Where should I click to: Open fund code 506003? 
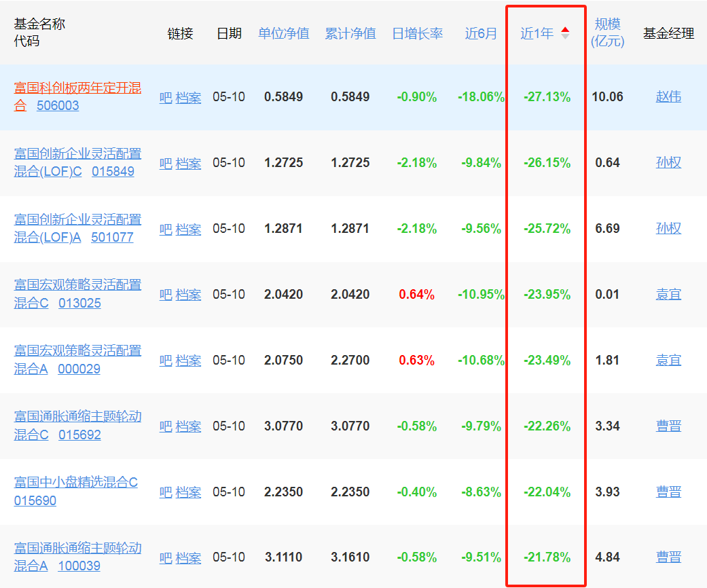click(58, 105)
